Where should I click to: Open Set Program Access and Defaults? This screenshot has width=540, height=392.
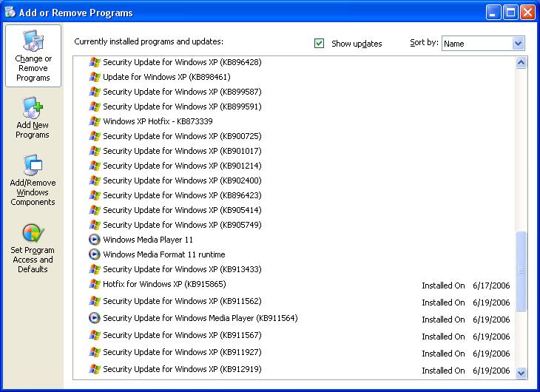pos(33,249)
